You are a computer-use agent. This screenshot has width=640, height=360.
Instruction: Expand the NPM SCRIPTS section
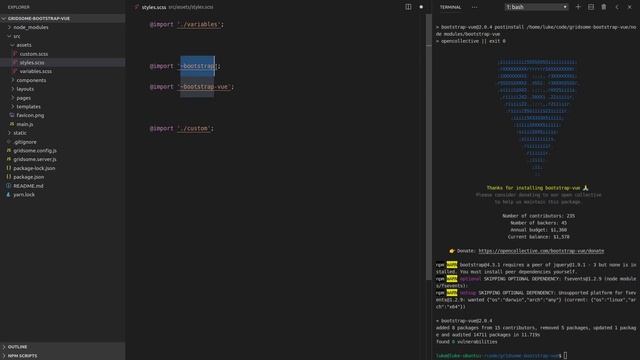pyautogui.click(x=63, y=356)
